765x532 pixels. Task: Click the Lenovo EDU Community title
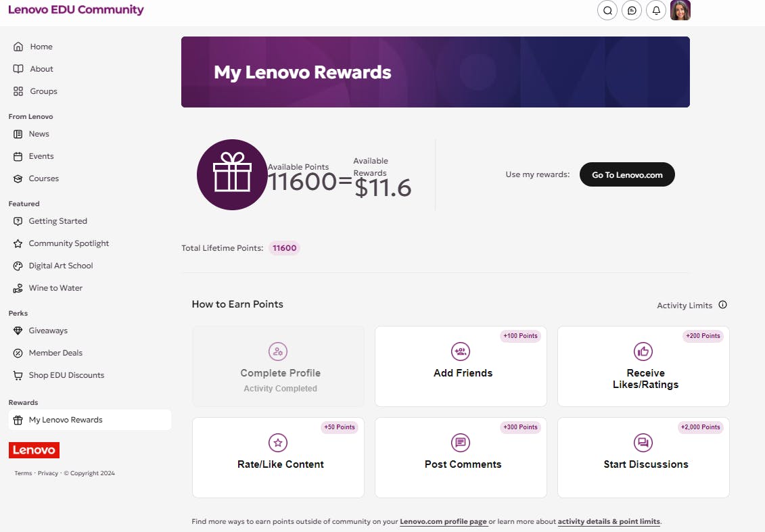[x=76, y=9]
